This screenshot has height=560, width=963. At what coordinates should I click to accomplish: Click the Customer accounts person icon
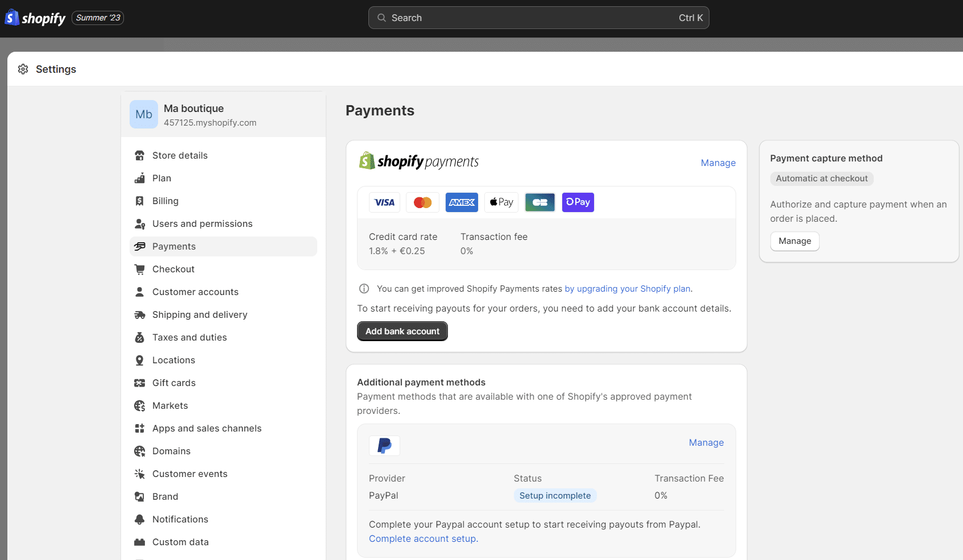(x=139, y=292)
